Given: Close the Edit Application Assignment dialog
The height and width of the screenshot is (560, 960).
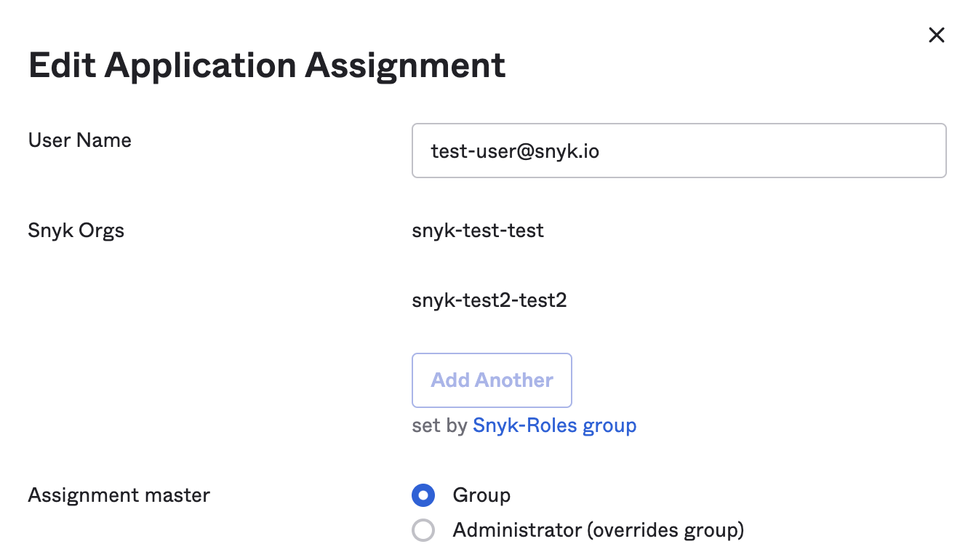Looking at the screenshot, I should [936, 34].
